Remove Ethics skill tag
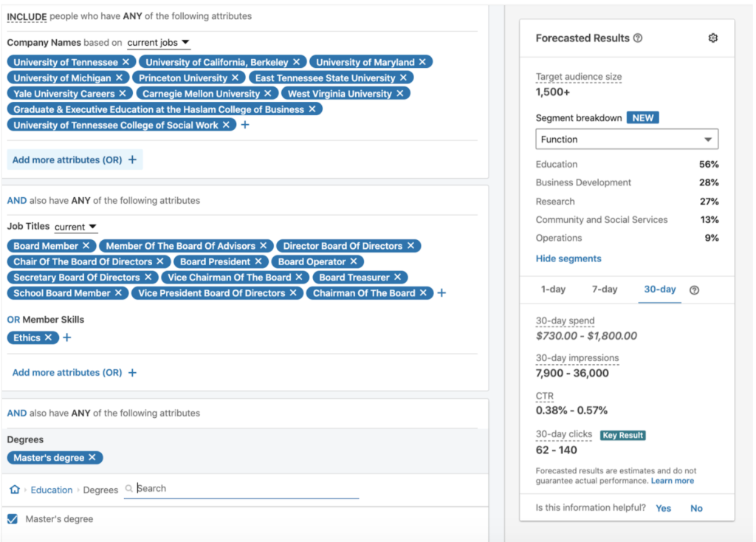 (x=48, y=337)
